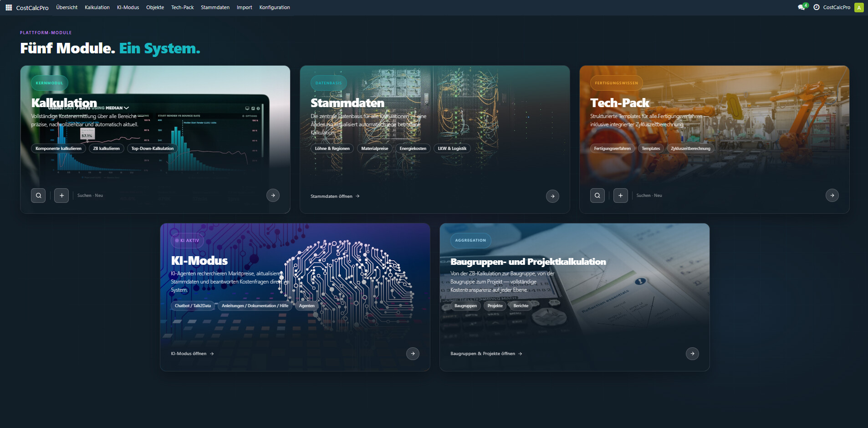Select 'Komponente kalkulieren' chip
Image resolution: width=868 pixels, height=428 pixels.
58,149
